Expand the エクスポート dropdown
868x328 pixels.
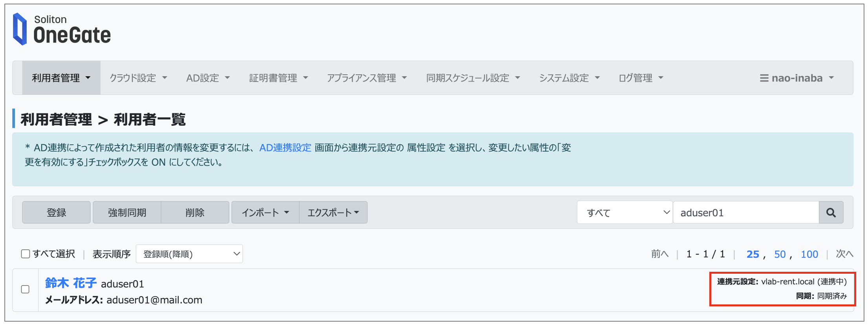333,212
